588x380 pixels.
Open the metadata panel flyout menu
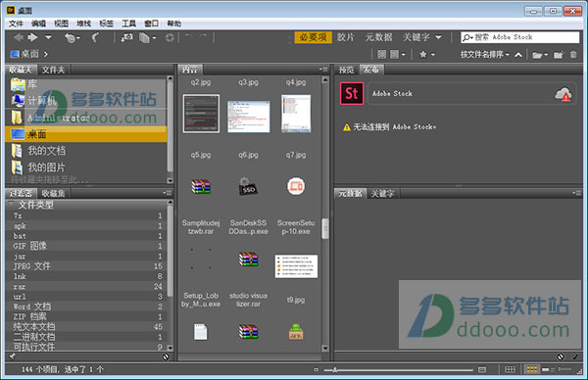[x=576, y=193]
